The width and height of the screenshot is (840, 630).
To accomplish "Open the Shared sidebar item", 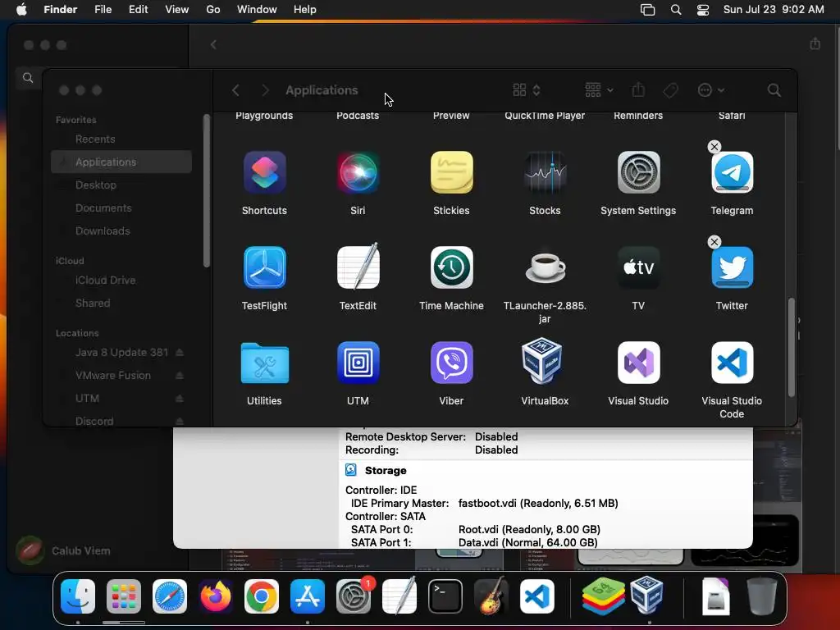I will click(121, 304).
